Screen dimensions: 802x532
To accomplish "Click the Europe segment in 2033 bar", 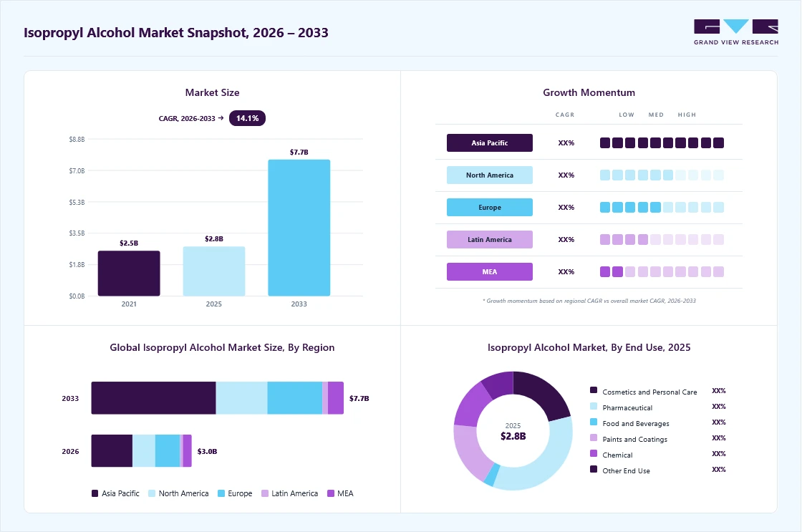I will click(x=294, y=398).
